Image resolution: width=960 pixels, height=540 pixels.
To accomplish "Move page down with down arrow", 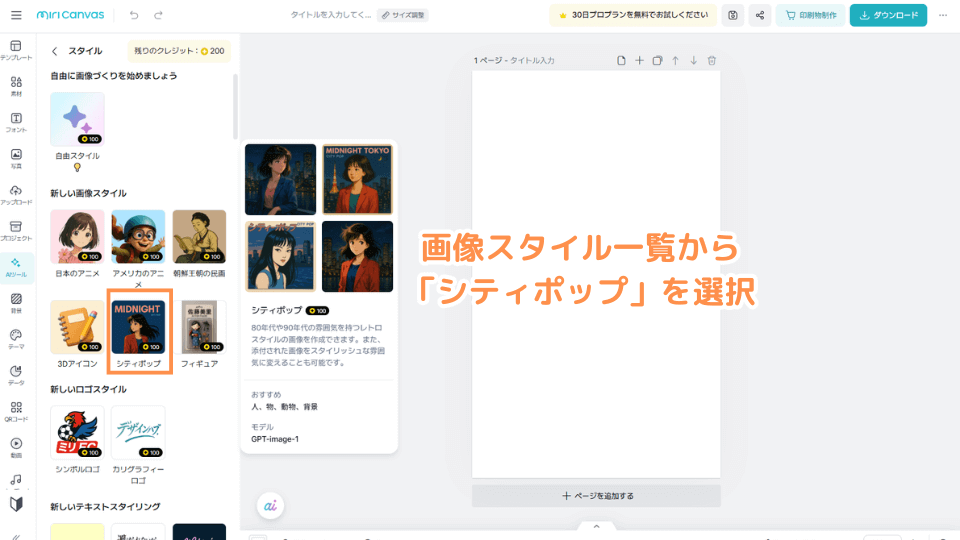I will (x=694, y=61).
